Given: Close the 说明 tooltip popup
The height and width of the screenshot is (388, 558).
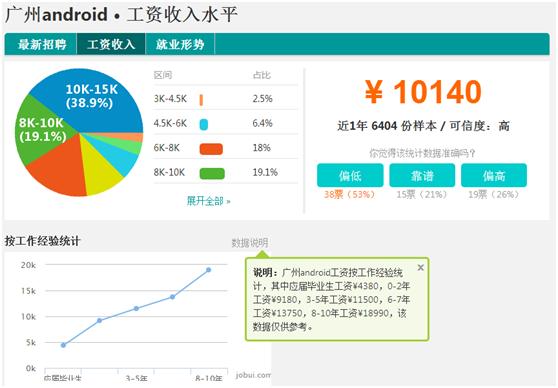Looking at the screenshot, I should pos(421,267).
